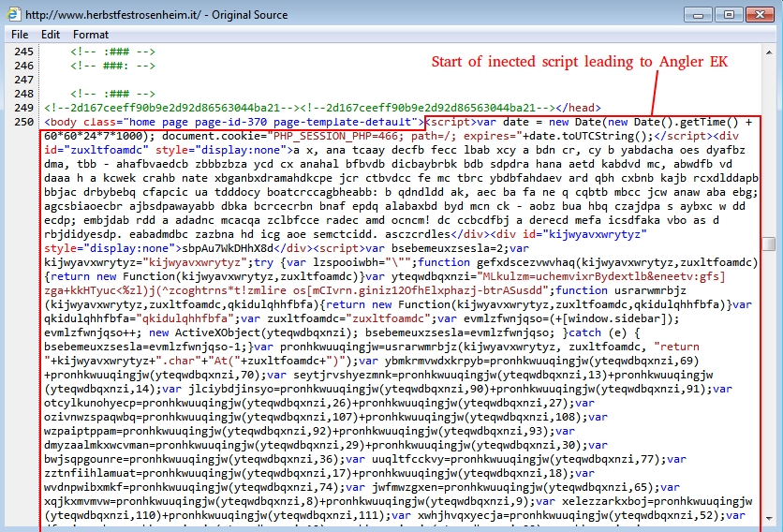Click line number 248
Screen dimensions: 783x532
click(x=24, y=94)
